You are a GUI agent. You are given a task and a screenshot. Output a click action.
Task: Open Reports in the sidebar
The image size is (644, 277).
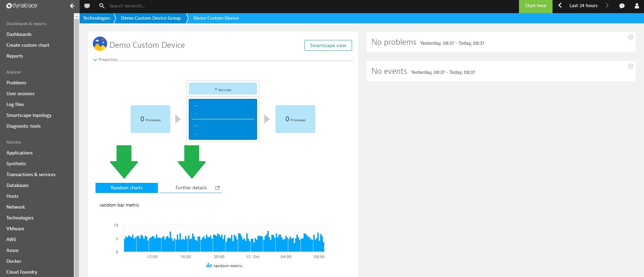[x=15, y=56]
